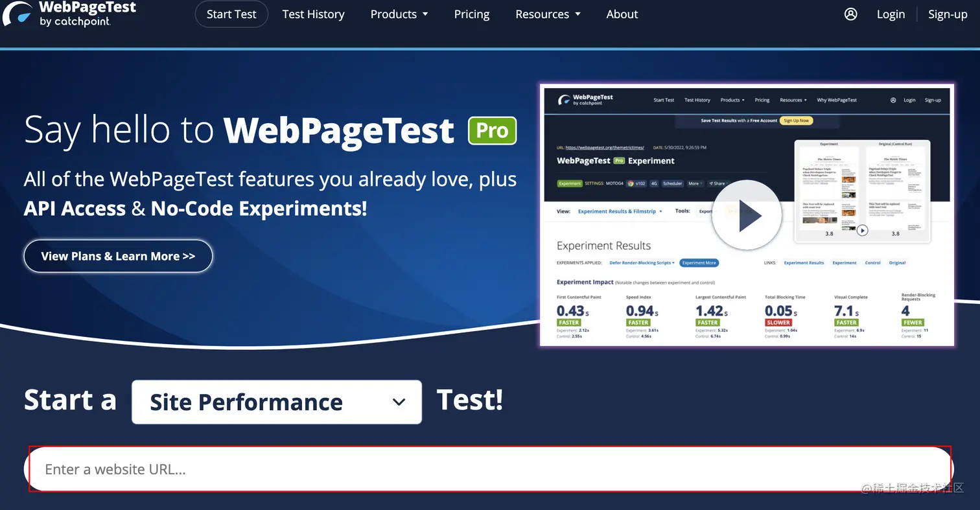
Task: Click the user account icon beside Login
Action: [851, 14]
